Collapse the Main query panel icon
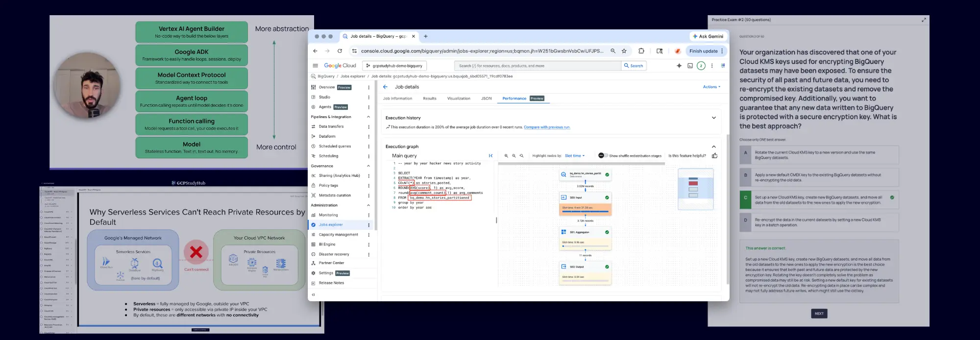Image resolution: width=980 pixels, height=340 pixels. pyautogui.click(x=490, y=156)
